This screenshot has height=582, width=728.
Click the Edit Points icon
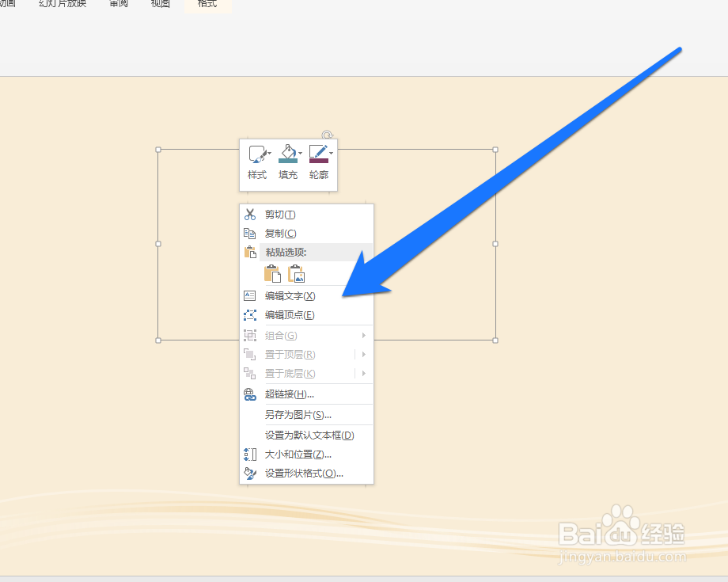[x=250, y=315]
